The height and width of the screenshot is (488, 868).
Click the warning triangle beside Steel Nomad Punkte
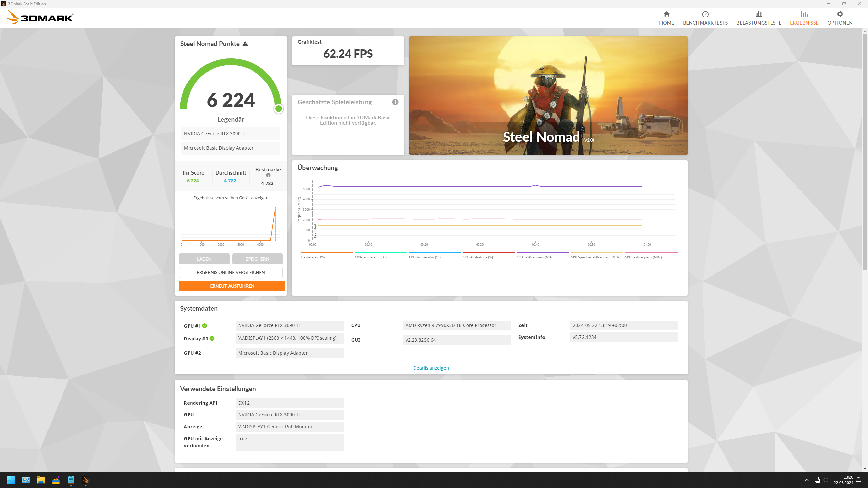click(245, 43)
